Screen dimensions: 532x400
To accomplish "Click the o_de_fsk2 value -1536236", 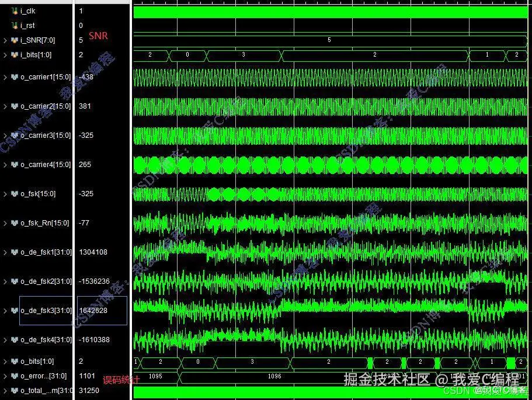I will pos(94,281).
